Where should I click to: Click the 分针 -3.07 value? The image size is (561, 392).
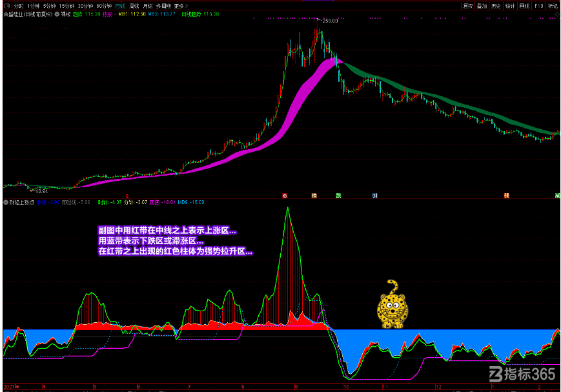click(x=136, y=202)
